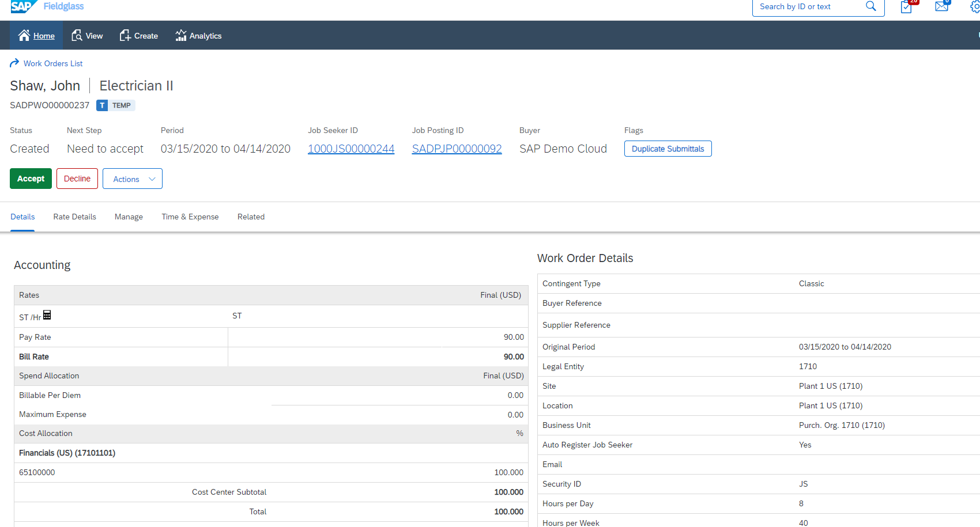Open the Analytics menu
Screen dimensions: 980x527
click(198, 36)
